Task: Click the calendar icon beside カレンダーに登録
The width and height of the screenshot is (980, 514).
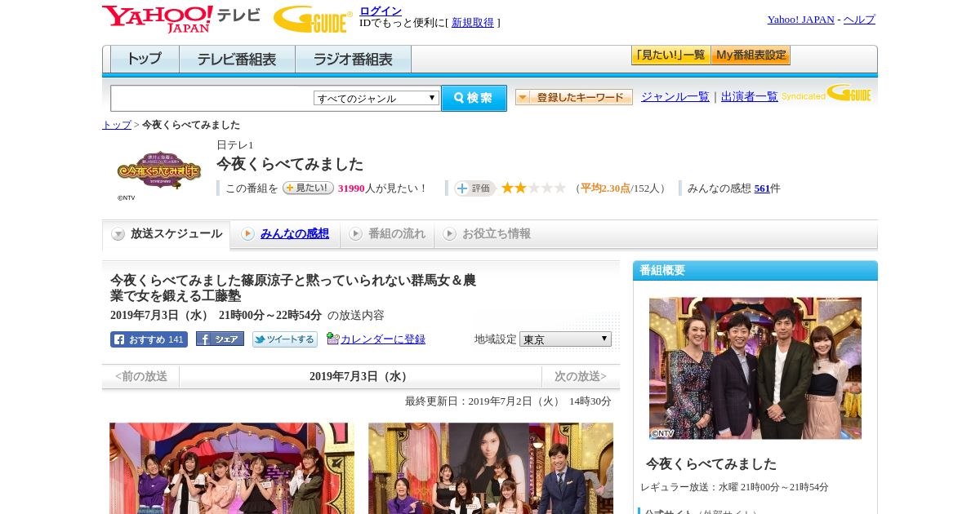Action: pos(332,339)
